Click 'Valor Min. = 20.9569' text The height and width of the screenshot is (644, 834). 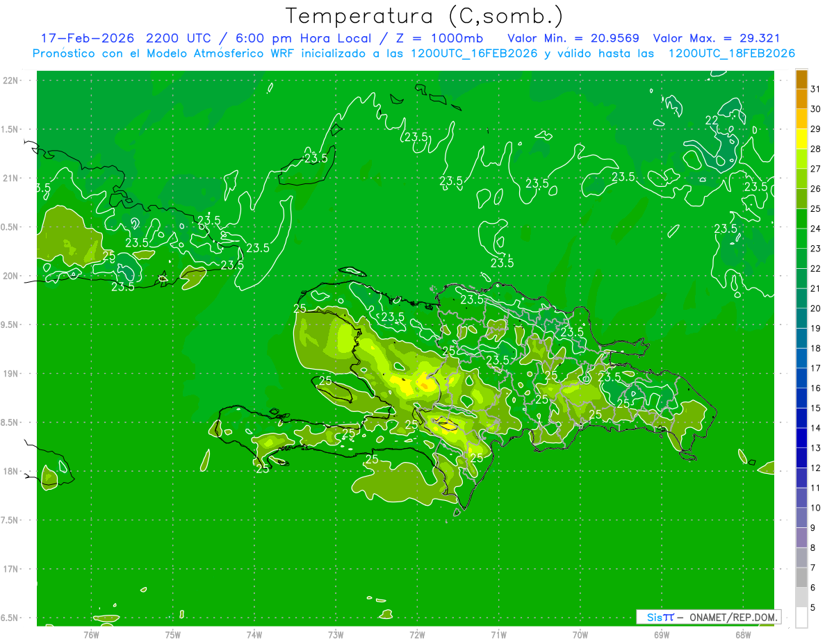pos(573,38)
